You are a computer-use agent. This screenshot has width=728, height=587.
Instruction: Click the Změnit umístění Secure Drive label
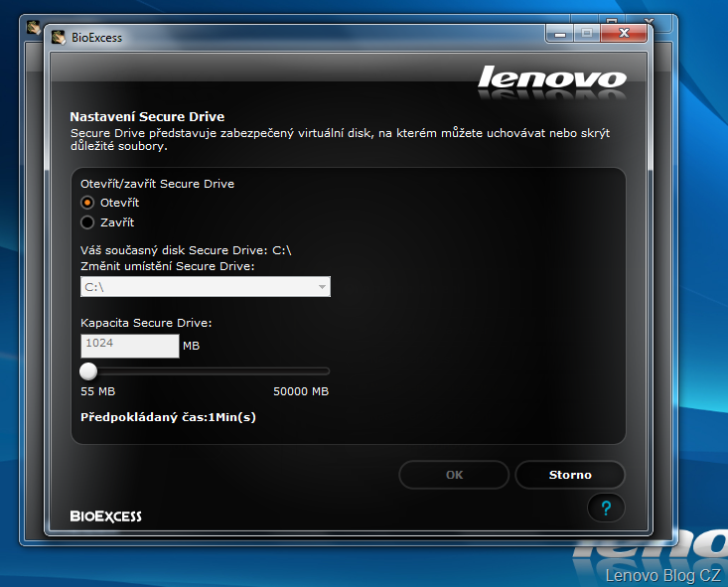click(168, 266)
